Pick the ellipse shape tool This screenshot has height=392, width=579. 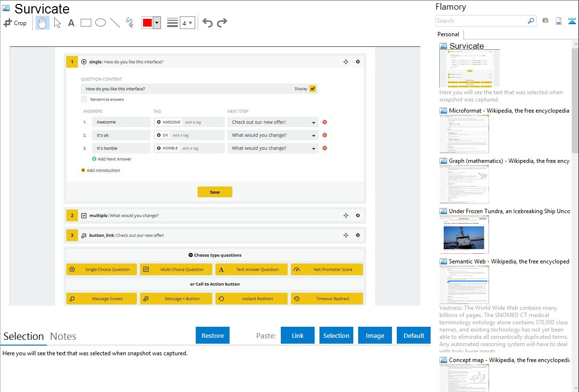[x=101, y=23]
